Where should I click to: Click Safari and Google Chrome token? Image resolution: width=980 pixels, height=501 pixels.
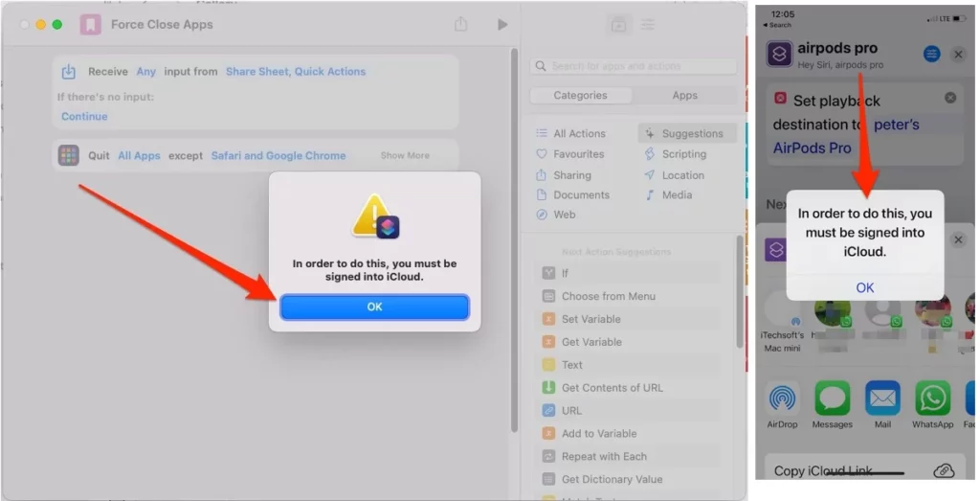278,156
